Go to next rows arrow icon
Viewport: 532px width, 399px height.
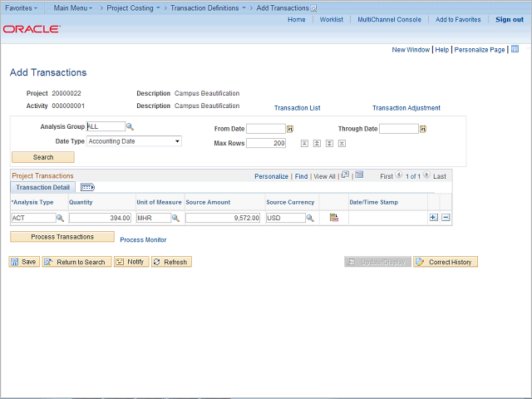click(329, 144)
